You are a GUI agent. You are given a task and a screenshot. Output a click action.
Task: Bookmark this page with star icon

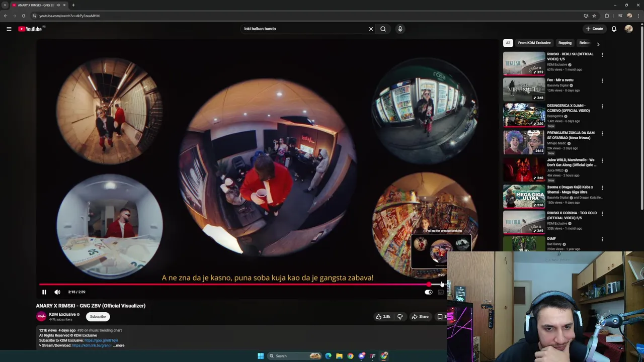(594, 16)
